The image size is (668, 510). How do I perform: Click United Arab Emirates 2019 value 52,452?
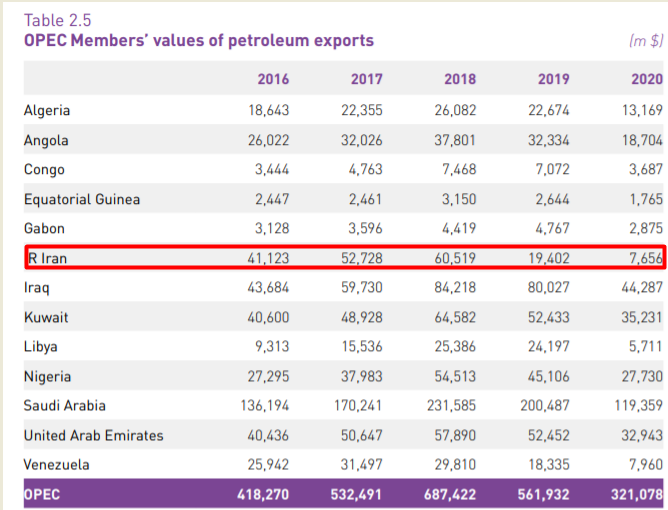[x=549, y=435]
